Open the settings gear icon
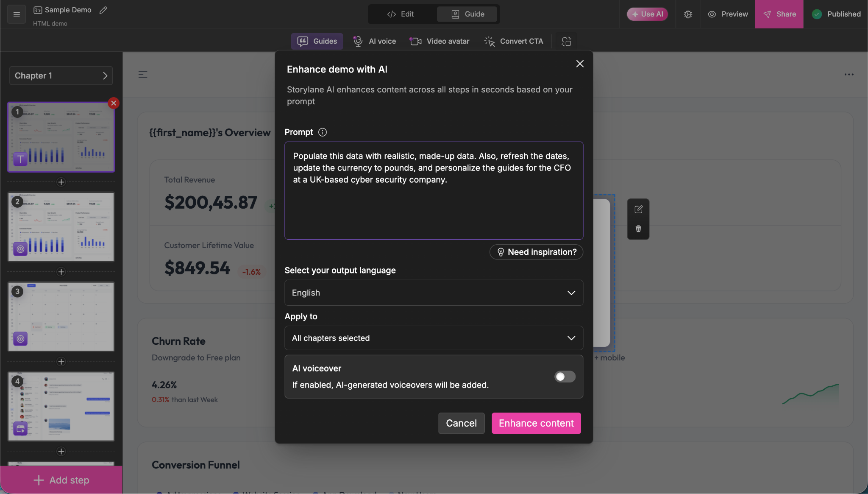This screenshot has width=868, height=494. (x=688, y=14)
